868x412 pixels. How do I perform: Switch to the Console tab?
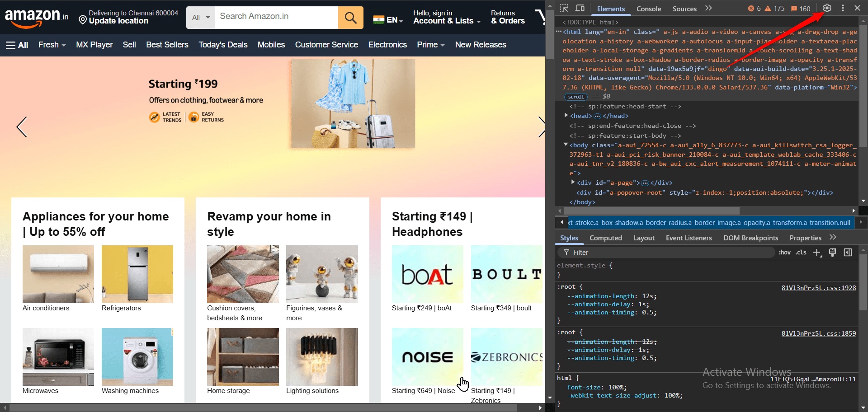pos(648,9)
